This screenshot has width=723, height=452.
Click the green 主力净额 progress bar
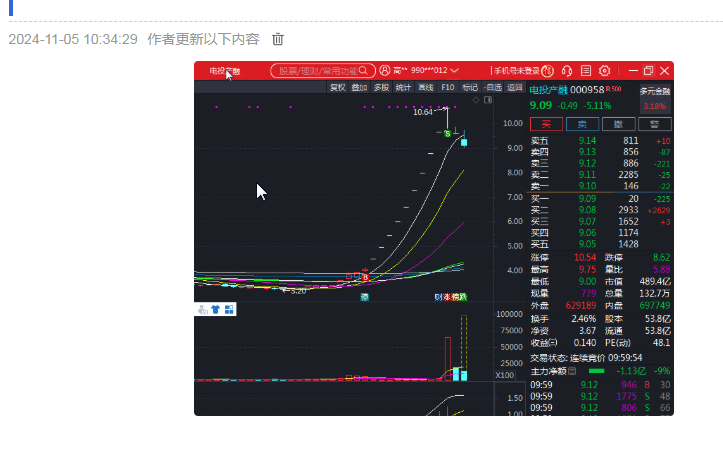click(x=596, y=371)
